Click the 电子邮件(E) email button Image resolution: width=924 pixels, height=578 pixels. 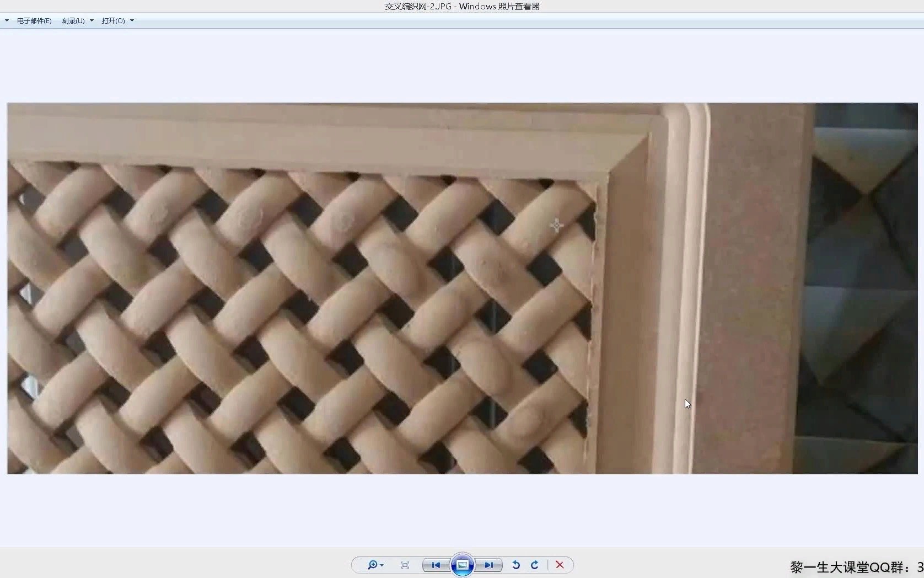coord(33,20)
